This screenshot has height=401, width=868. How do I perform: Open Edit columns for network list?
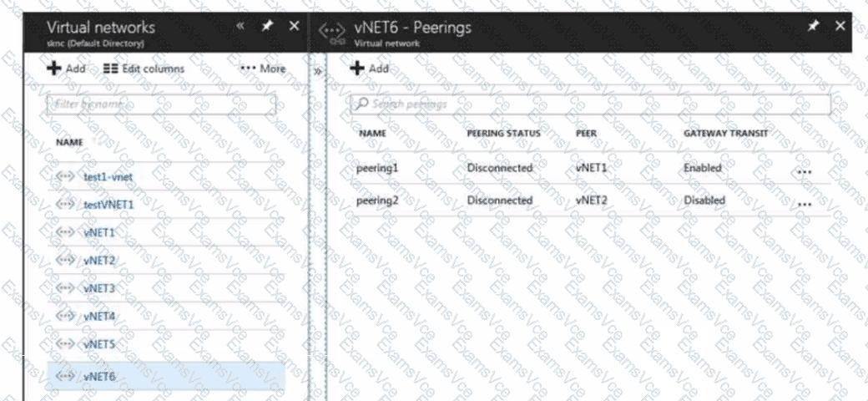click(x=144, y=69)
